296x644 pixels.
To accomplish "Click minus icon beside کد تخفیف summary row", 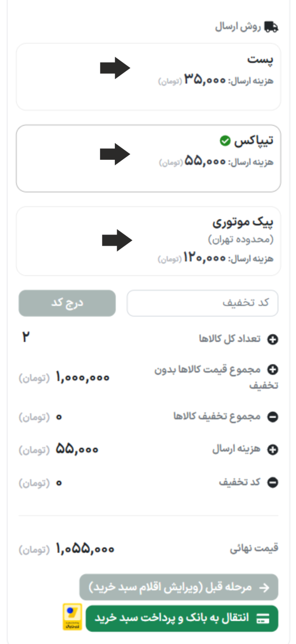I will click(272, 483).
